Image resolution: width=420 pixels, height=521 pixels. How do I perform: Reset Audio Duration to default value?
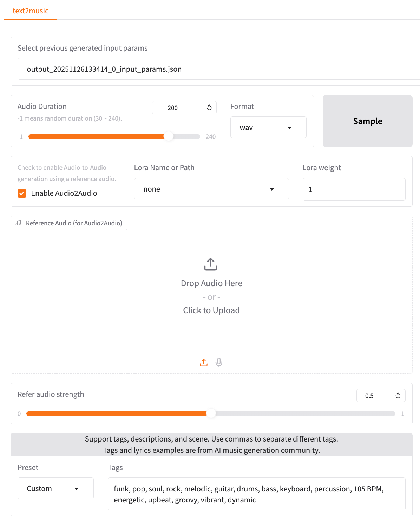pyautogui.click(x=209, y=108)
